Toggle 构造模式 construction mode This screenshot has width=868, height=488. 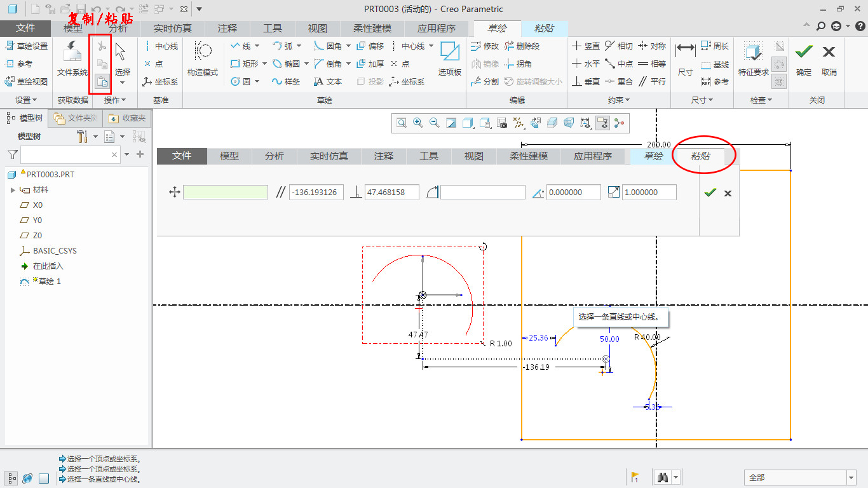(x=203, y=60)
